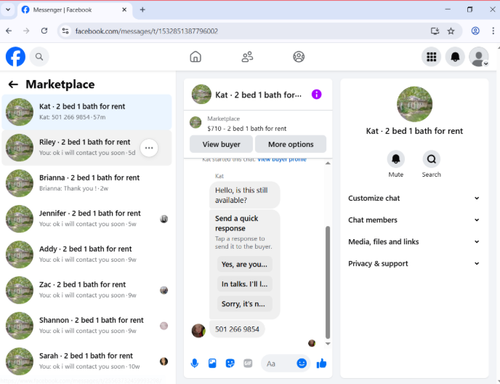500x384 pixels.
Task: Open emoji picker in message box
Action: tap(302, 363)
